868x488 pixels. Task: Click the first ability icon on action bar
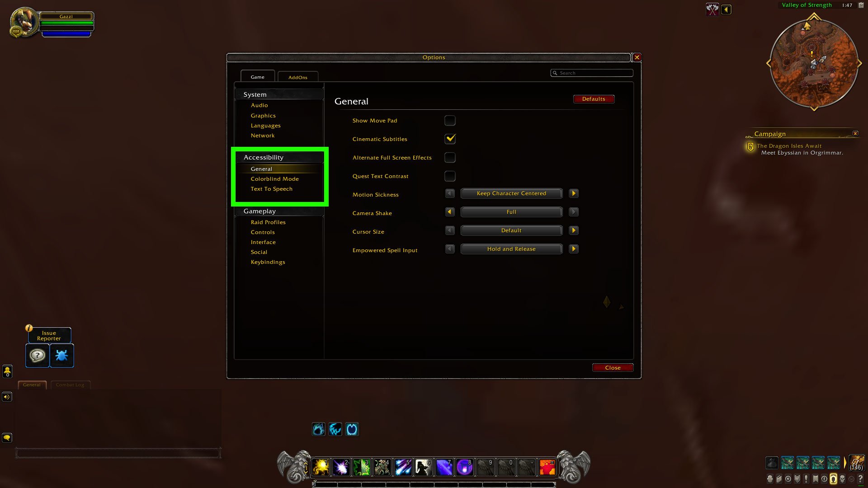click(x=321, y=466)
